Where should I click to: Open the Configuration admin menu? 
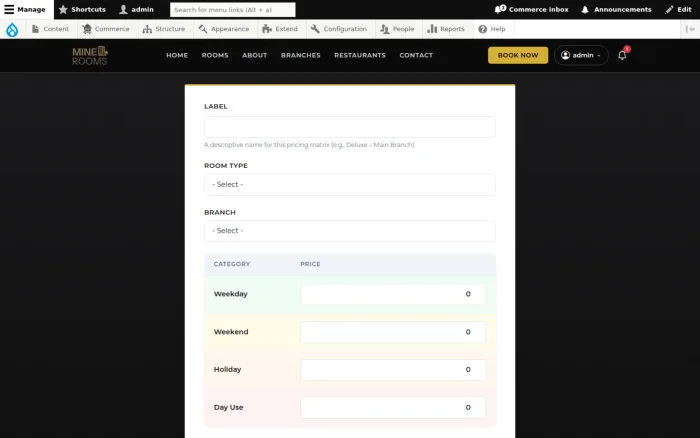tap(338, 29)
